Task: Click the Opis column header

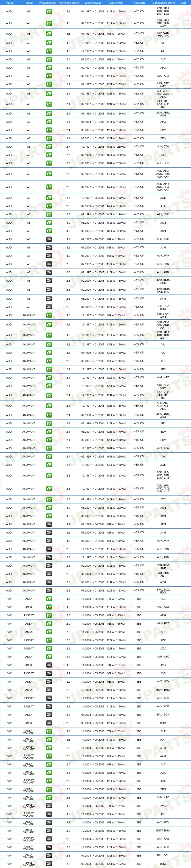Action: [x=183, y=3]
